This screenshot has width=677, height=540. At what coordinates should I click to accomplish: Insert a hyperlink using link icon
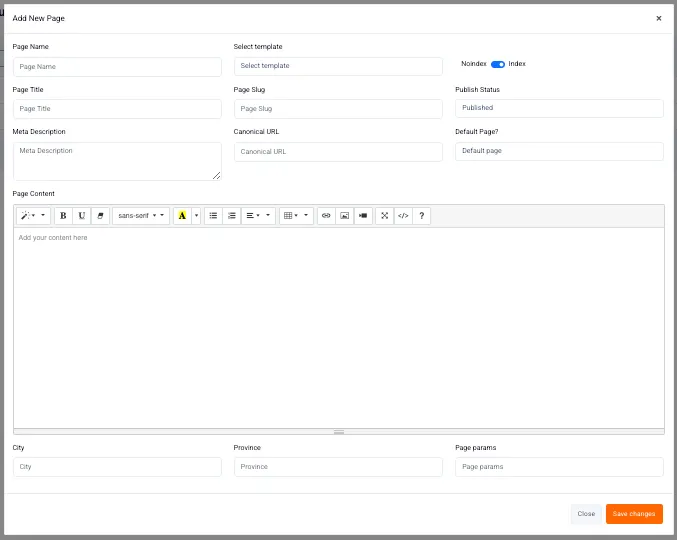pyautogui.click(x=326, y=215)
